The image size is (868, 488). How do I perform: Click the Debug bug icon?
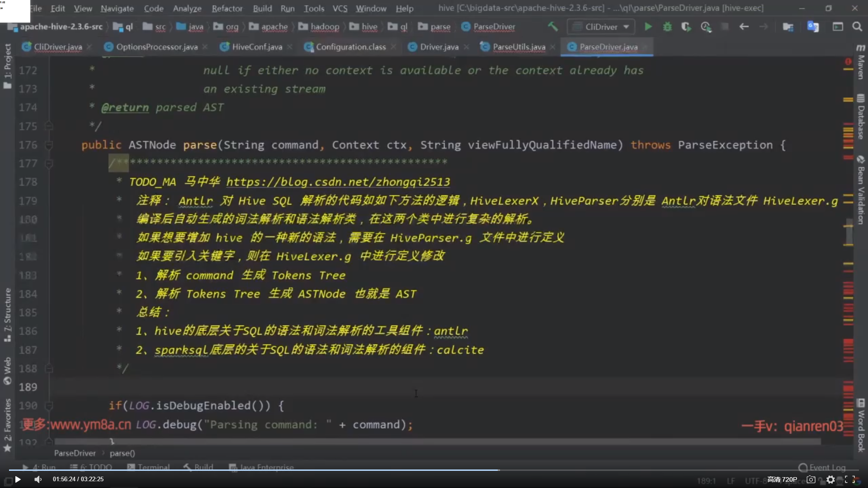pos(667,27)
